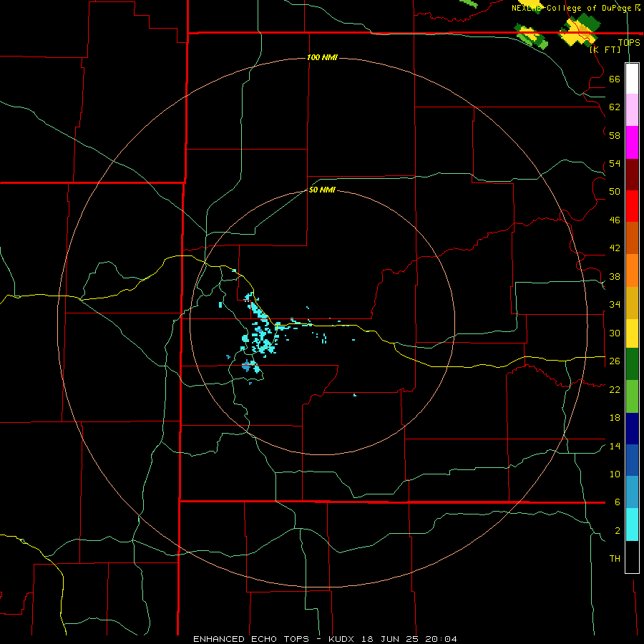The height and width of the screenshot is (644, 644).
Task: Click the white swatch in the tops legend
Action: (632, 79)
